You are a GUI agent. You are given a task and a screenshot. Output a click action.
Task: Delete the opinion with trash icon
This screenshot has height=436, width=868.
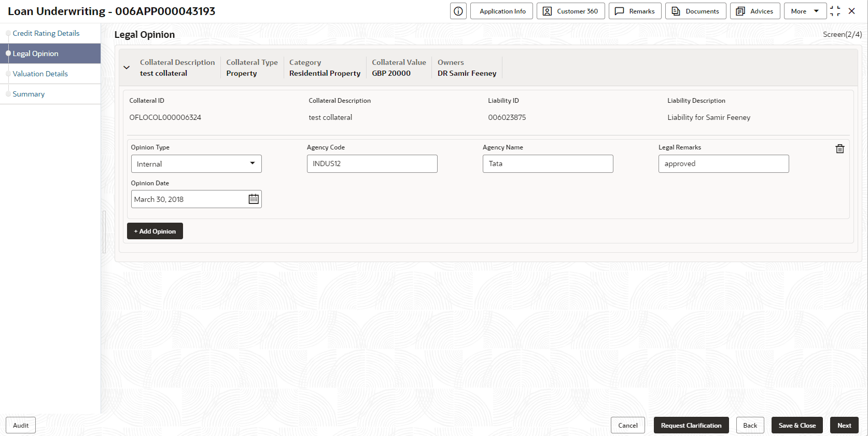pos(840,149)
